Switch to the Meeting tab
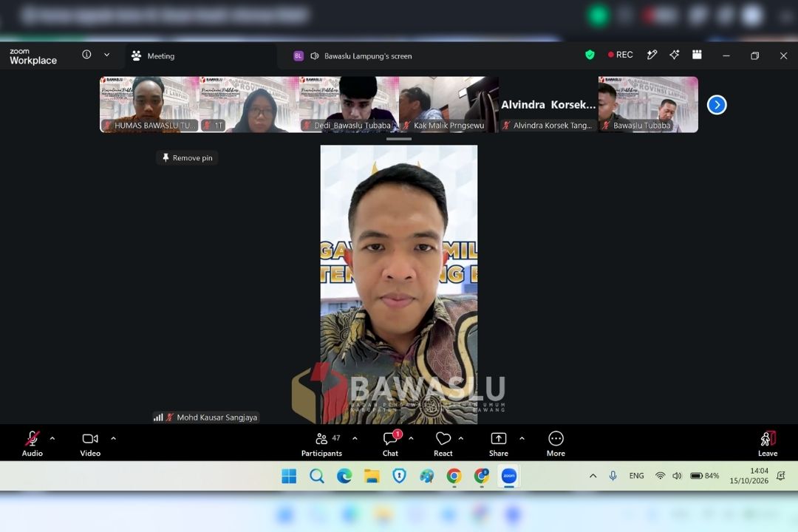This screenshot has width=798, height=532. pyautogui.click(x=153, y=56)
